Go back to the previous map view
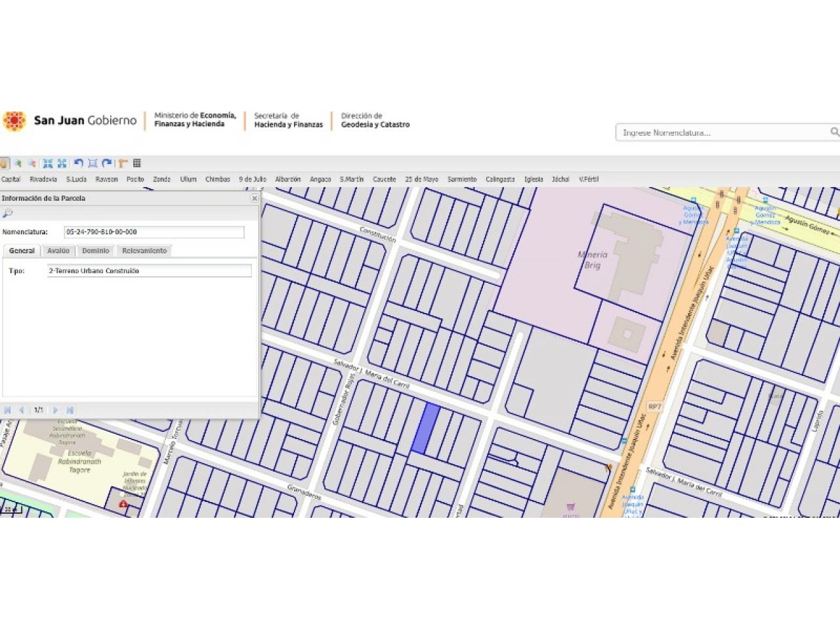840x630 pixels. pyautogui.click(x=78, y=163)
